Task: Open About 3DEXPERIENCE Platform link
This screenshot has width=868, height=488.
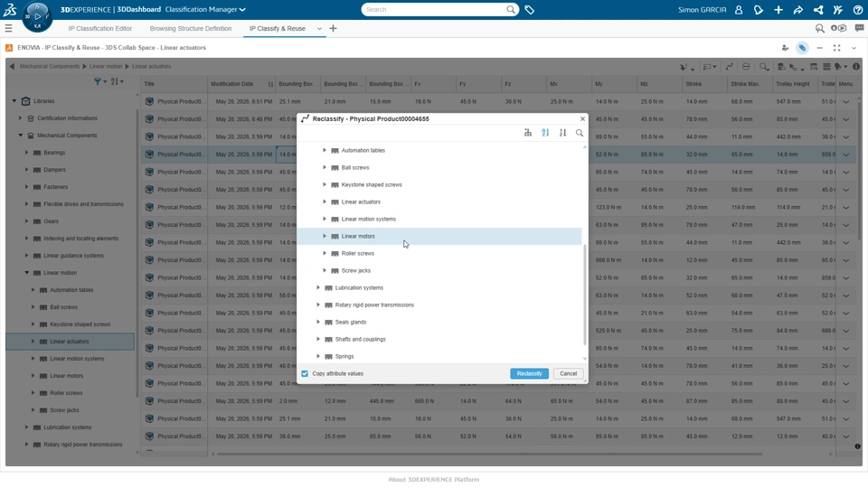Action: tap(434, 480)
